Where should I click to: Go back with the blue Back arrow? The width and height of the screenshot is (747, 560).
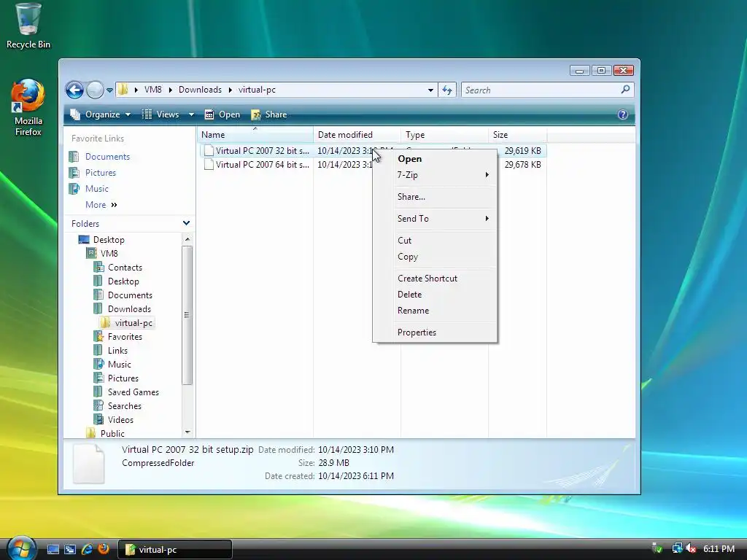(x=75, y=90)
